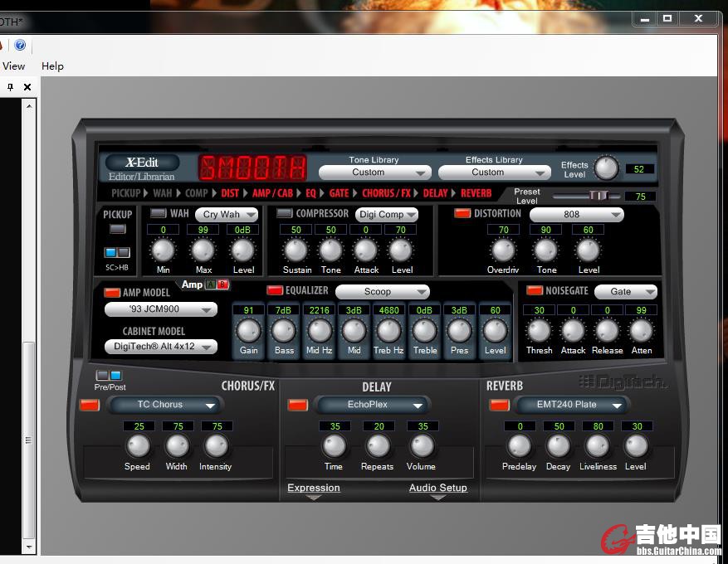Disable the Chorus/FX effect switch
The image size is (728, 564).
[89, 405]
